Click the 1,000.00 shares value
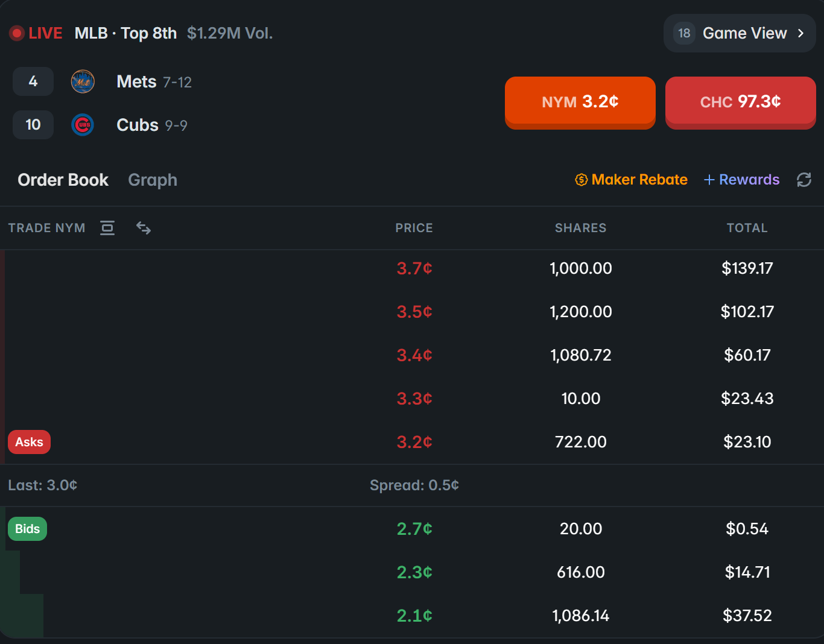 point(581,268)
